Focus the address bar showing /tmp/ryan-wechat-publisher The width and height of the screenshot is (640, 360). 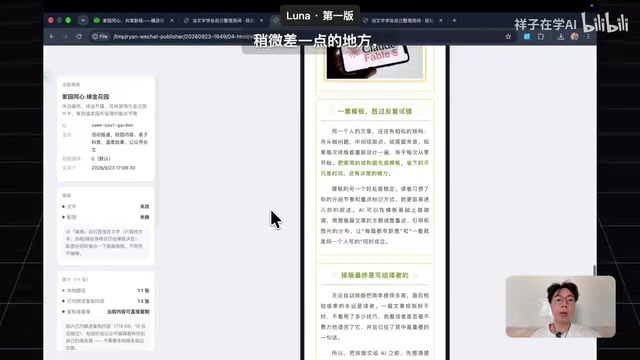(x=302, y=37)
